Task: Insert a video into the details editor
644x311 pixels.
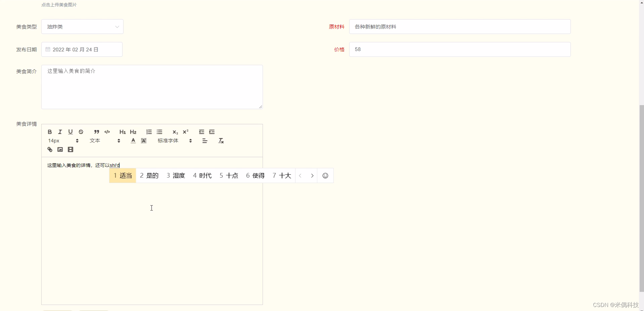Action: coord(70,149)
